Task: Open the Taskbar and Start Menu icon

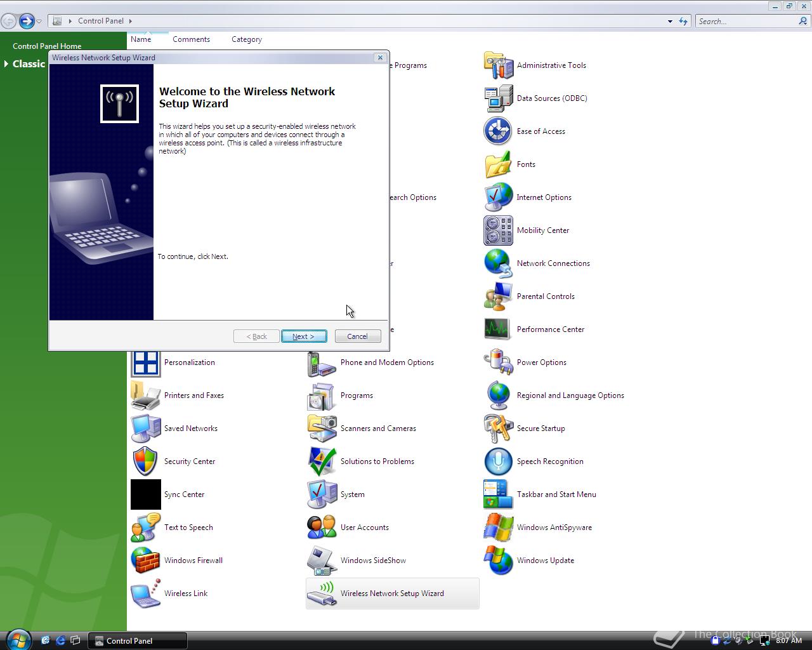Action: (498, 494)
